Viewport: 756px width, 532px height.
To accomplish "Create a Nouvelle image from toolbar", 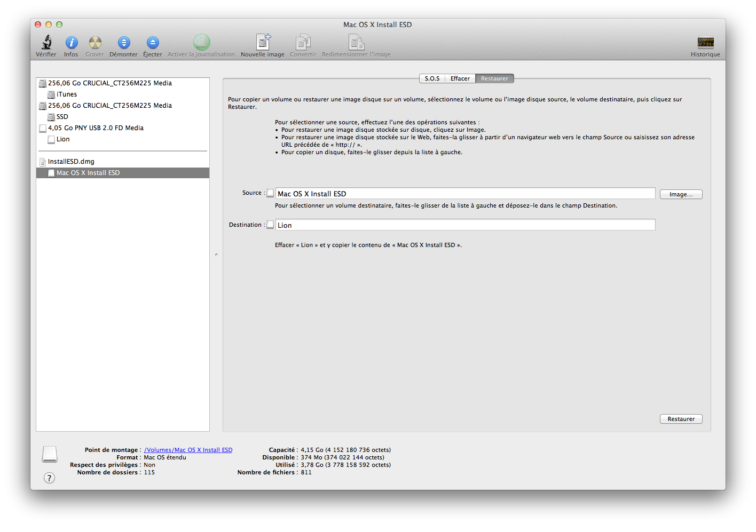I will click(263, 43).
